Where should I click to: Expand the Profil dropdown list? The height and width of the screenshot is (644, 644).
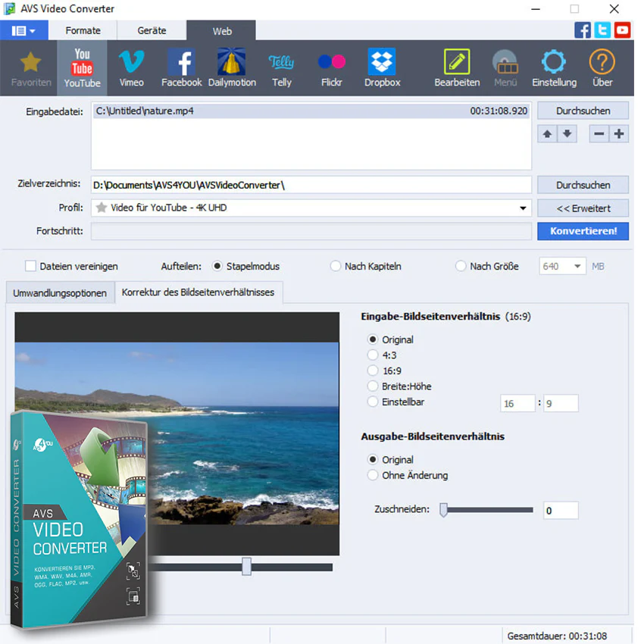(x=523, y=208)
